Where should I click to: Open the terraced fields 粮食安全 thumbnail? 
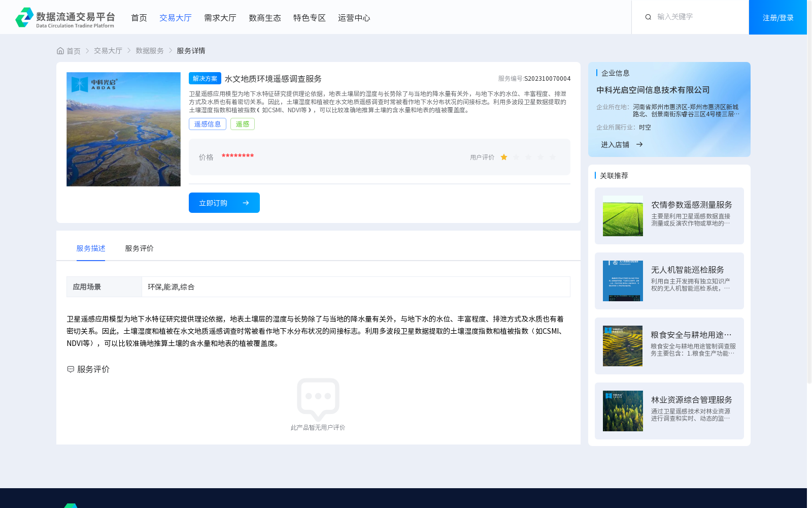pos(623,346)
